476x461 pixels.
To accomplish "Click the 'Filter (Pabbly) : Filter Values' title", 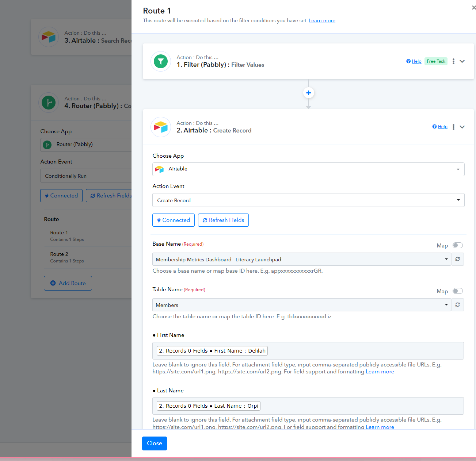I will [220, 65].
